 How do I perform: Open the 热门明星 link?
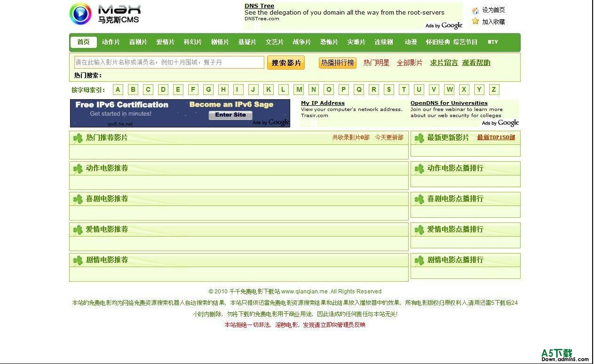(376, 63)
